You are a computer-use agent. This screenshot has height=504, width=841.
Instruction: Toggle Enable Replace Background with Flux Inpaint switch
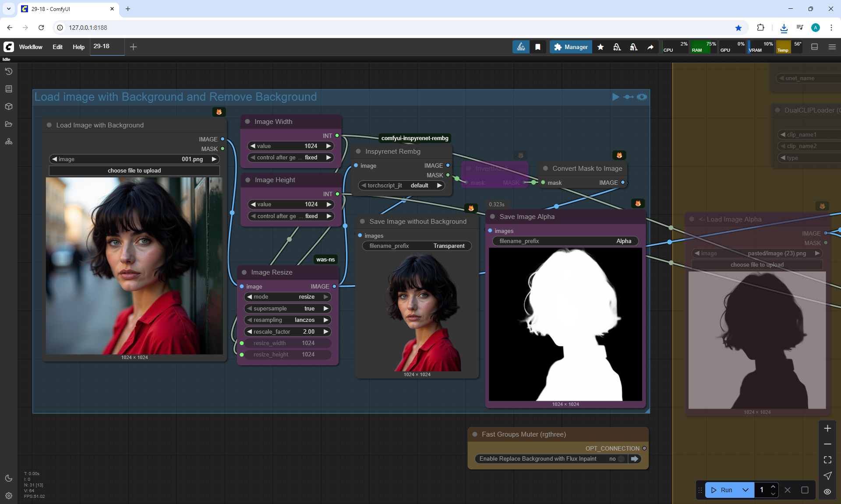point(621,458)
